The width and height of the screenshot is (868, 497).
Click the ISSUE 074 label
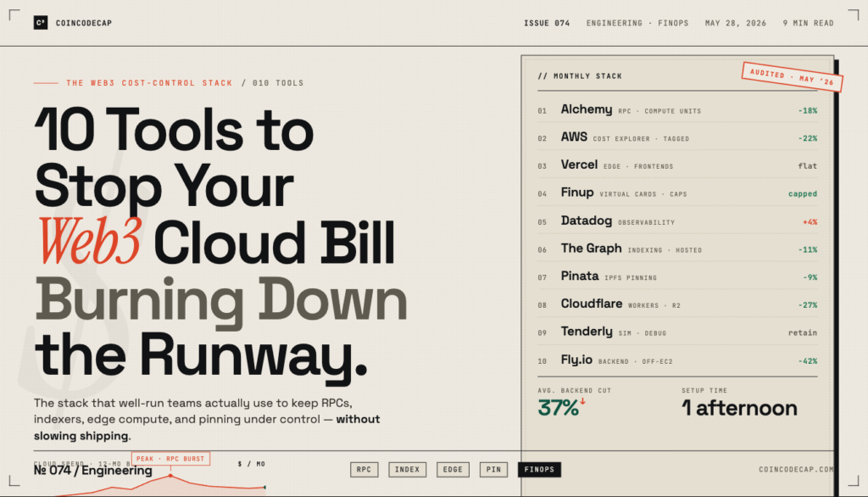pyautogui.click(x=547, y=23)
